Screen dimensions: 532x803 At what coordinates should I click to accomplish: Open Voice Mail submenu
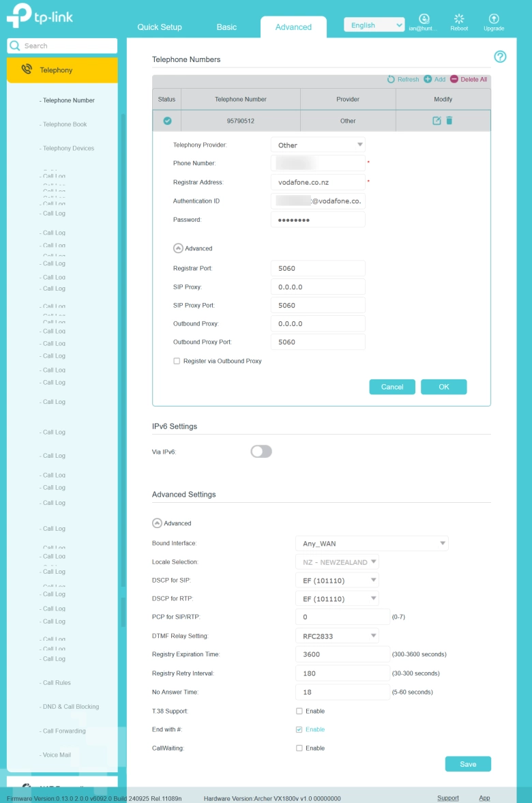tap(55, 755)
